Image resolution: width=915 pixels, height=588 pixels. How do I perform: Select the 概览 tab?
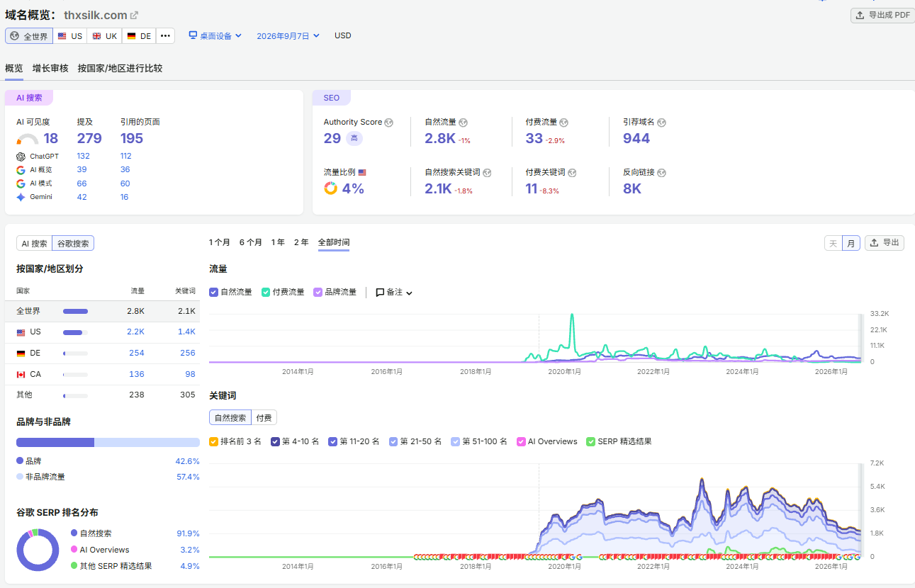pyautogui.click(x=14, y=69)
